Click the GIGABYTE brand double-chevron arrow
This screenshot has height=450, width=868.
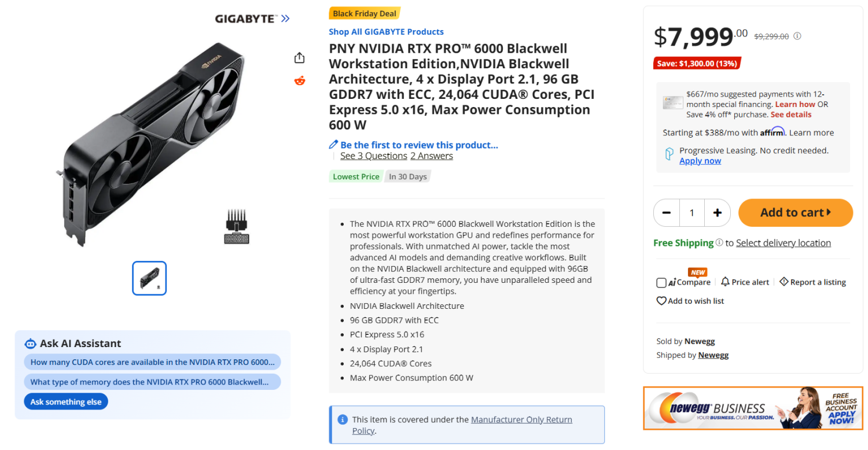tap(285, 19)
